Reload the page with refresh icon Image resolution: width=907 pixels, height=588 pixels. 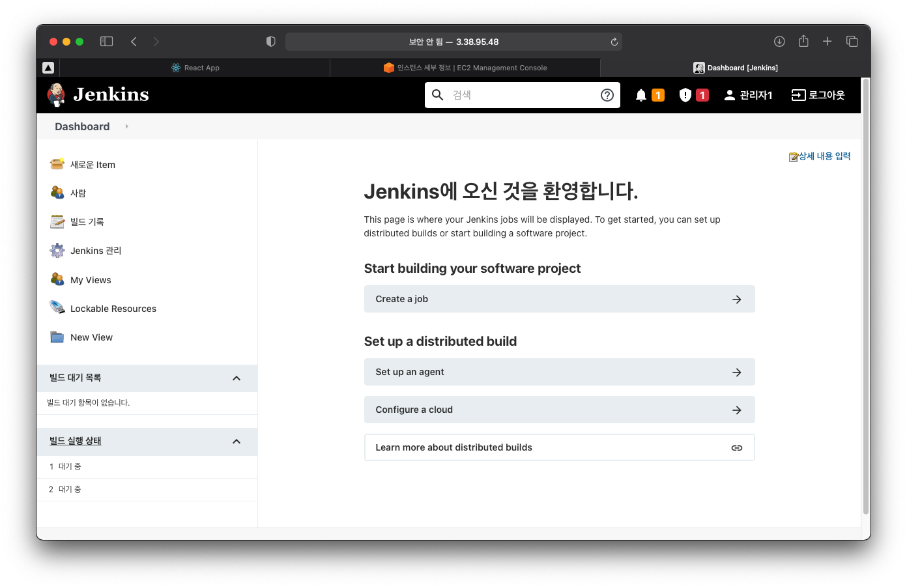(x=614, y=42)
